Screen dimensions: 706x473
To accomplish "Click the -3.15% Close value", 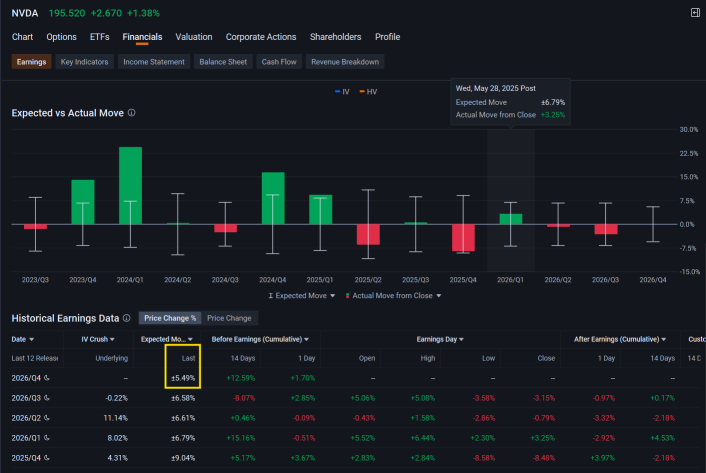I will point(544,398).
